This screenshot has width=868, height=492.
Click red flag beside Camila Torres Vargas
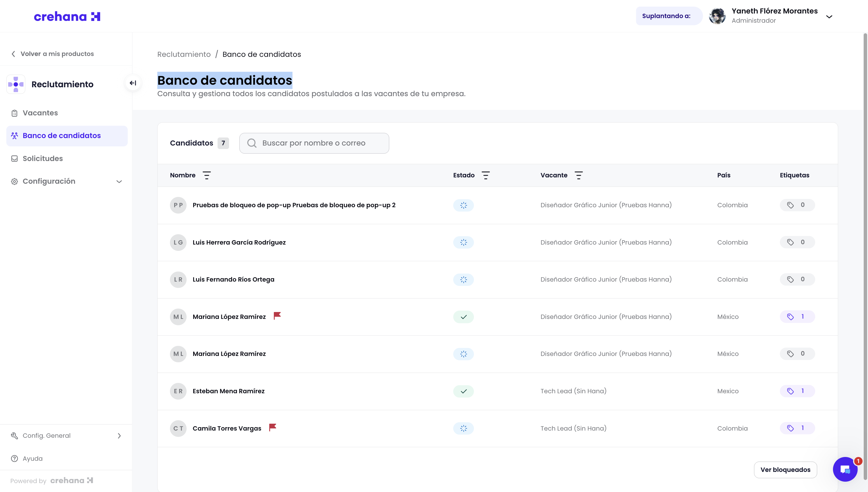[x=272, y=427]
